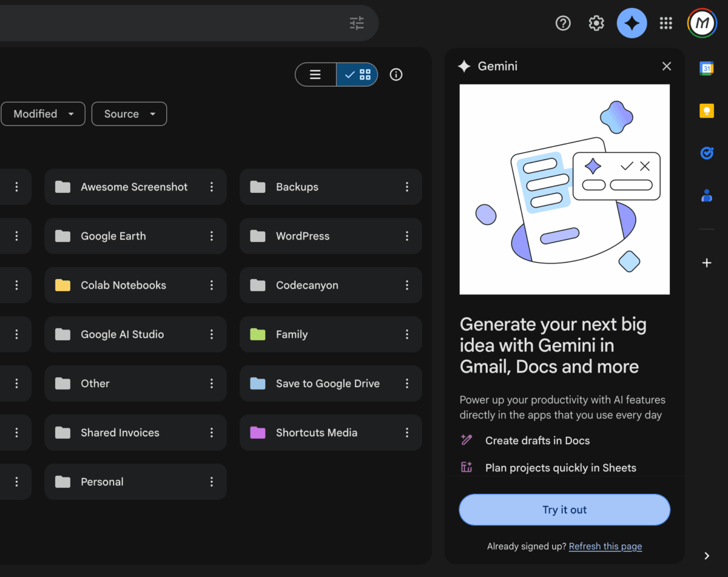Viewport: 728px width, 577px height.
Task: Open advanced search filter options icon
Action: [357, 23]
